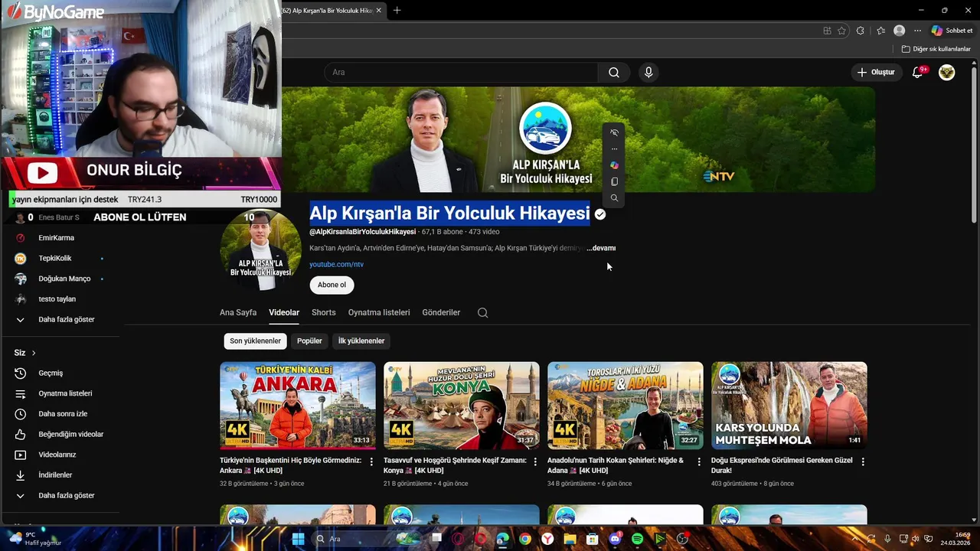Viewport: 980px width, 551px height.
Task: Open Daha sonra izle watch later
Action: 61,414
